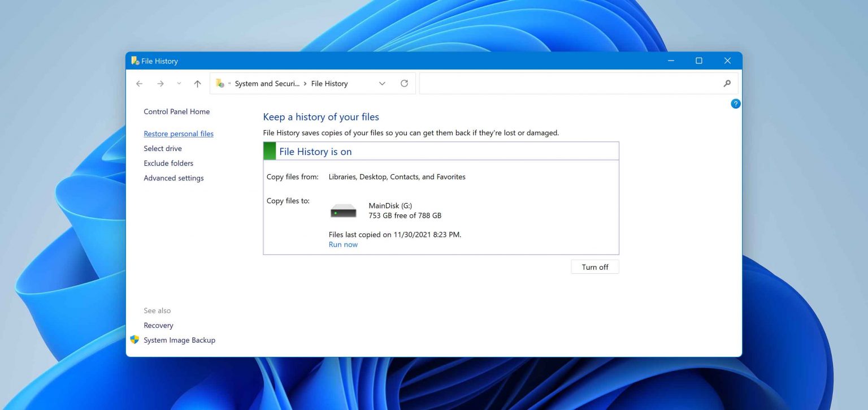This screenshot has height=410, width=868.
Task: Turn off File History
Action: tap(594, 266)
